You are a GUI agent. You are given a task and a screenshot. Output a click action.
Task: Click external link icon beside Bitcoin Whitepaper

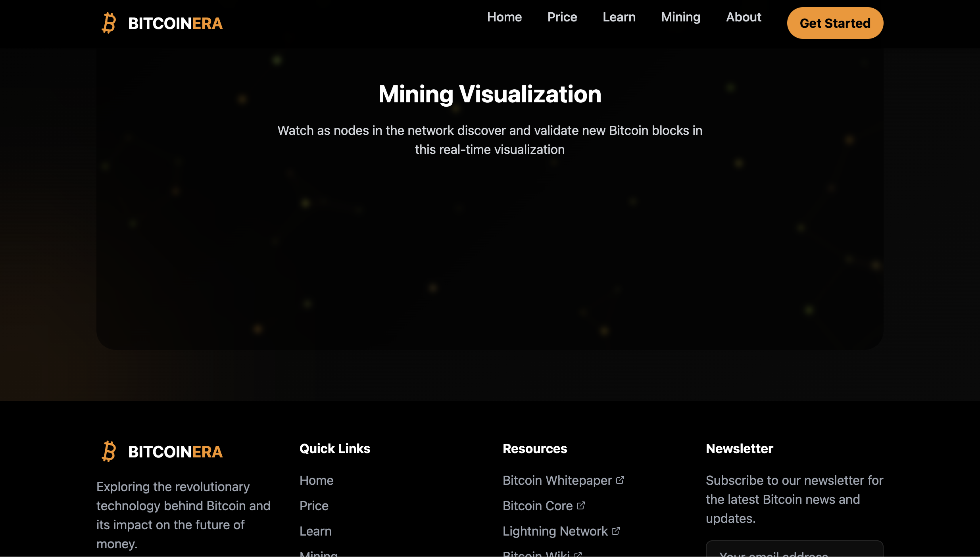point(620,480)
